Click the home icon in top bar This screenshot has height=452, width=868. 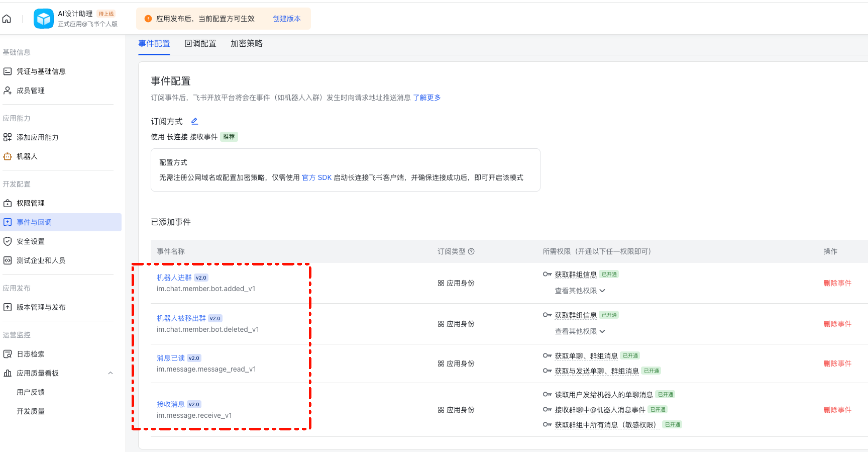click(7, 19)
